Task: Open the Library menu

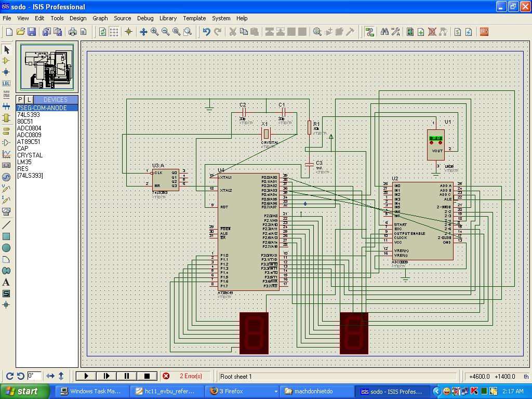Action: [x=168, y=18]
